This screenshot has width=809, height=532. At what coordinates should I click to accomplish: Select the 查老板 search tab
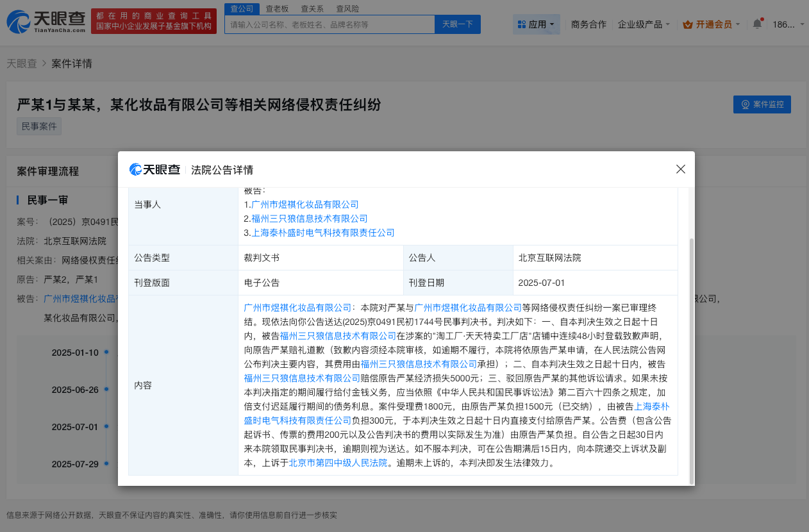277,8
